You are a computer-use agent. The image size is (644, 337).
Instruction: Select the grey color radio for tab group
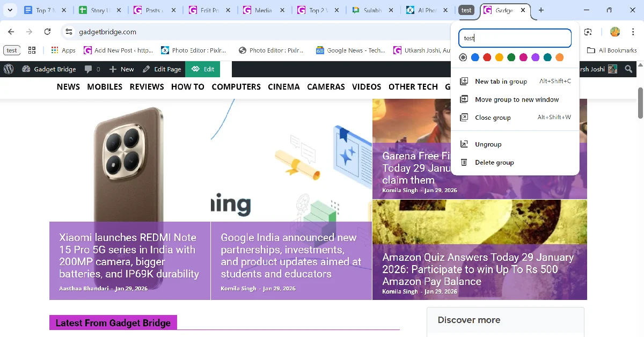tap(463, 57)
